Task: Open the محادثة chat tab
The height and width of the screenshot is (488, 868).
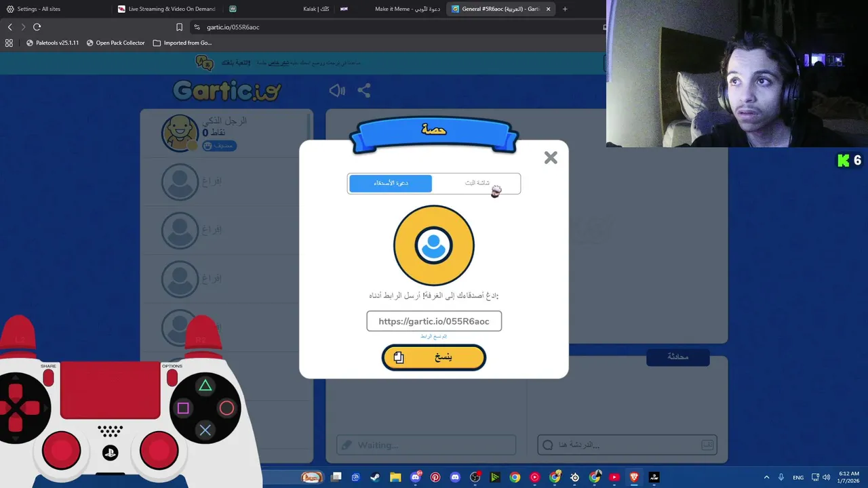Action: (x=678, y=357)
